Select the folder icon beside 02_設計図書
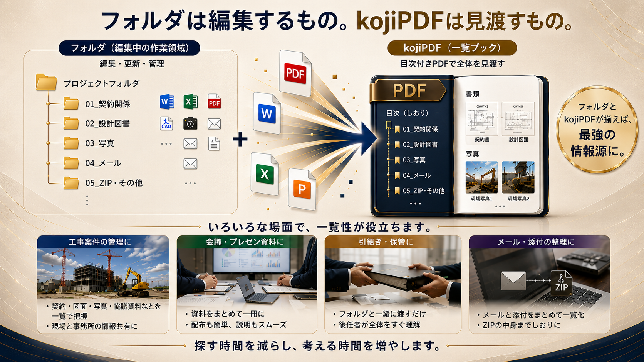The image size is (644, 362). point(71,123)
